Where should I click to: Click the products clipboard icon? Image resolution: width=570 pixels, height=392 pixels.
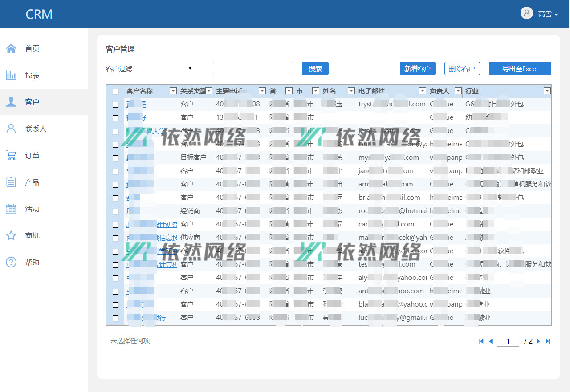(x=11, y=182)
